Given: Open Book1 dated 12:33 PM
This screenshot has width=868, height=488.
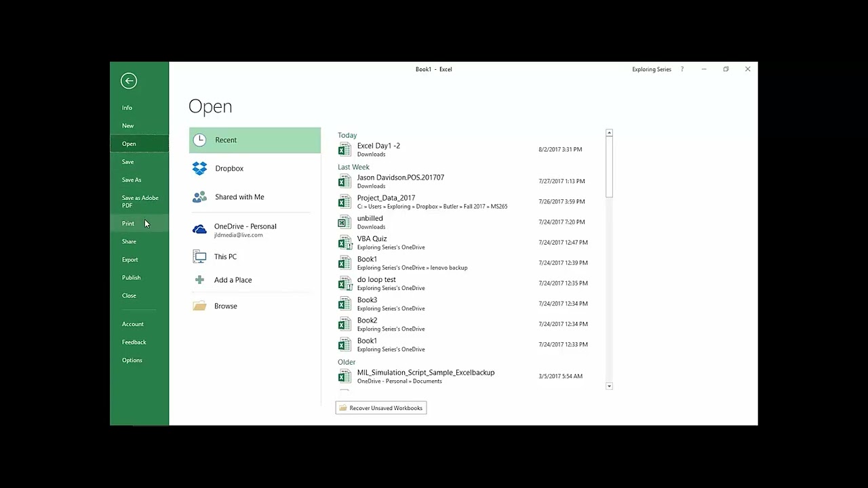Looking at the screenshot, I should 468,344.
